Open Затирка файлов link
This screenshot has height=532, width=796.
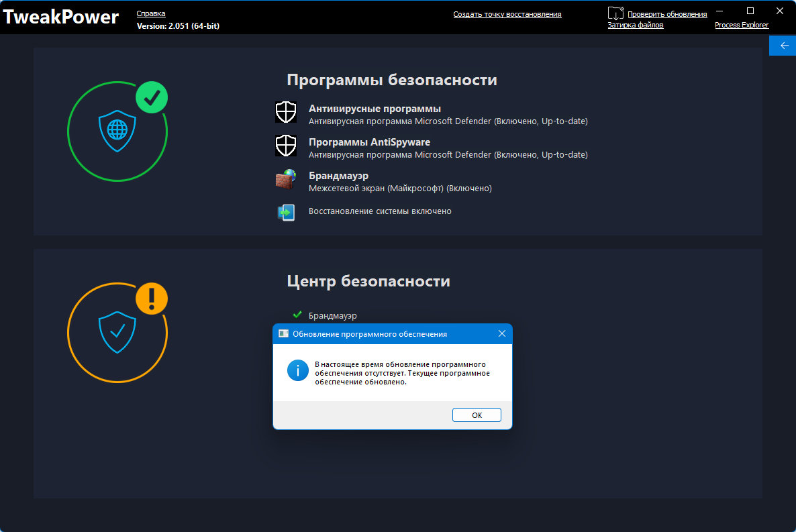pyautogui.click(x=636, y=25)
